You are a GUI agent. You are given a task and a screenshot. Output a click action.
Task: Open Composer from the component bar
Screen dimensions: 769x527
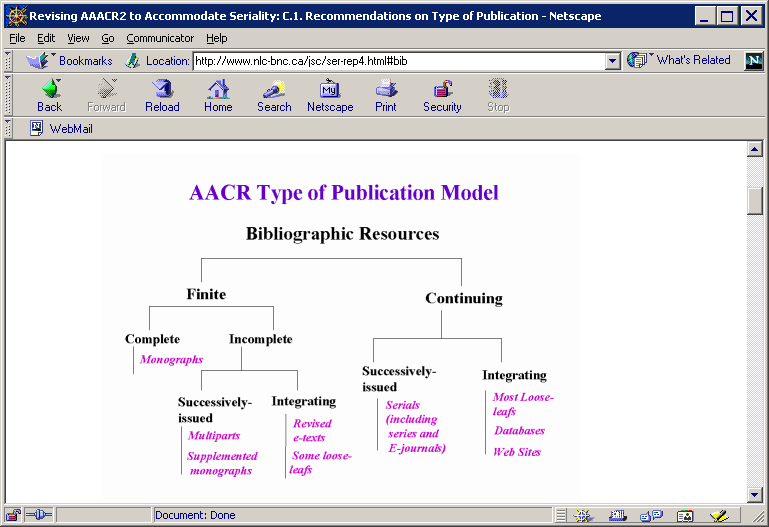coord(719,516)
